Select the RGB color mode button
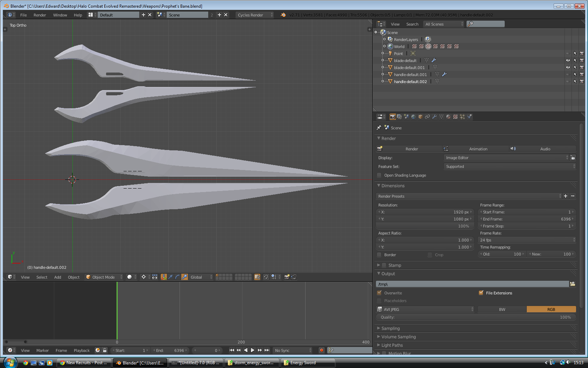Image resolution: width=588 pixels, height=368 pixels. click(x=551, y=309)
